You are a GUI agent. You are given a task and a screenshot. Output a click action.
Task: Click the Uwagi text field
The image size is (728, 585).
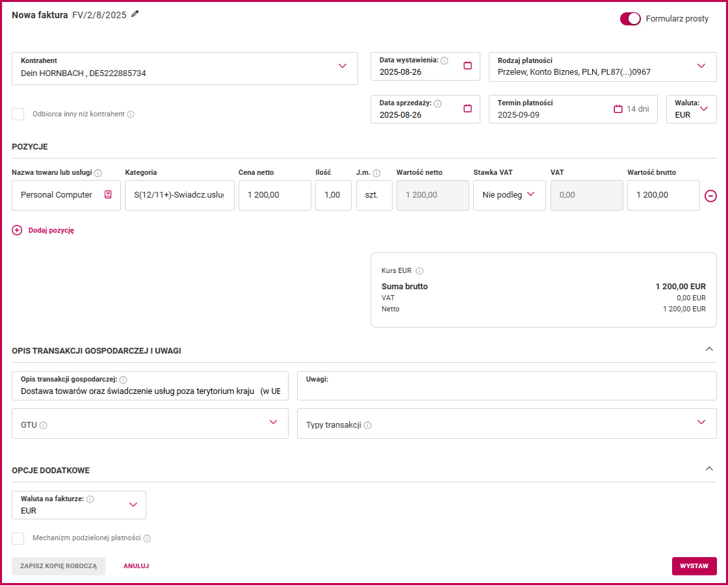(506, 386)
